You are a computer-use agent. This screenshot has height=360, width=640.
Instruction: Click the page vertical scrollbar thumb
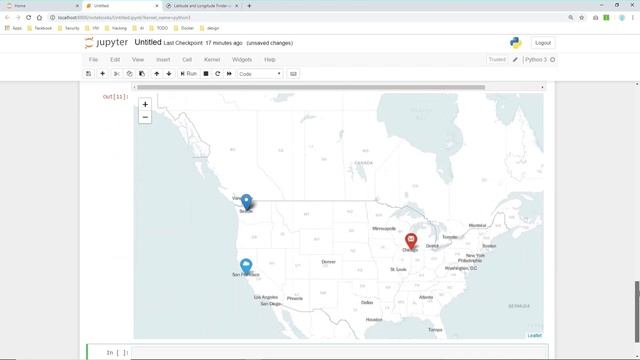tap(637, 311)
